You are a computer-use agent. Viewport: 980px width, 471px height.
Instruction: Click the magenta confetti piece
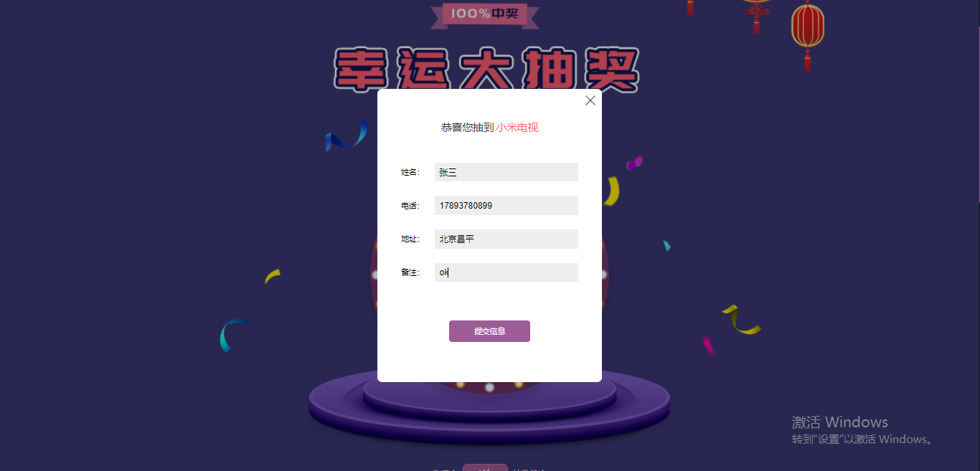click(x=709, y=346)
